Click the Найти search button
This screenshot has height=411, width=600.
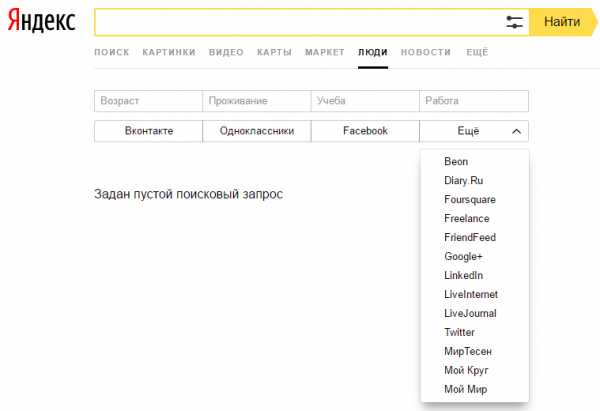click(563, 22)
